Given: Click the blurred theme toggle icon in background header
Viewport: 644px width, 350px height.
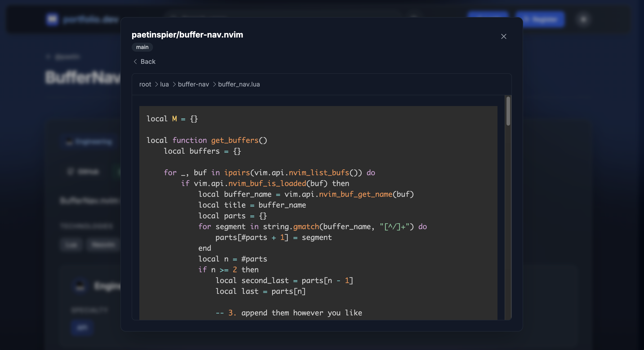Looking at the screenshot, I should pos(583,19).
